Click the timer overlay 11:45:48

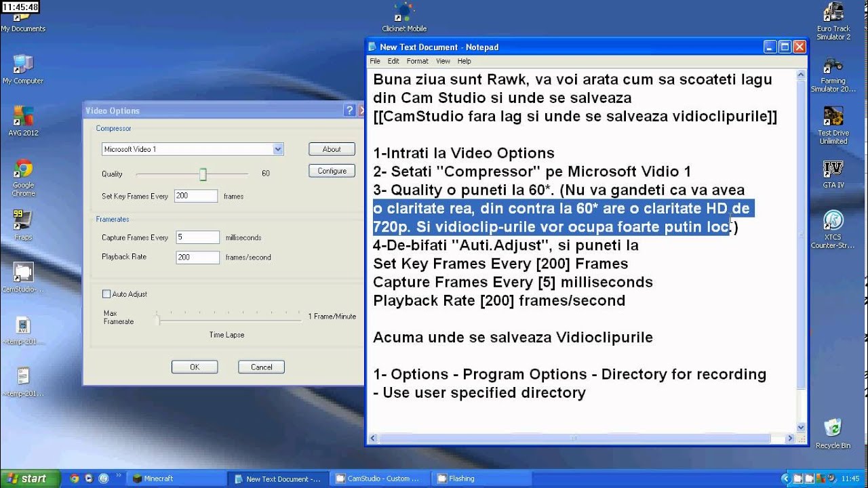(20, 7)
